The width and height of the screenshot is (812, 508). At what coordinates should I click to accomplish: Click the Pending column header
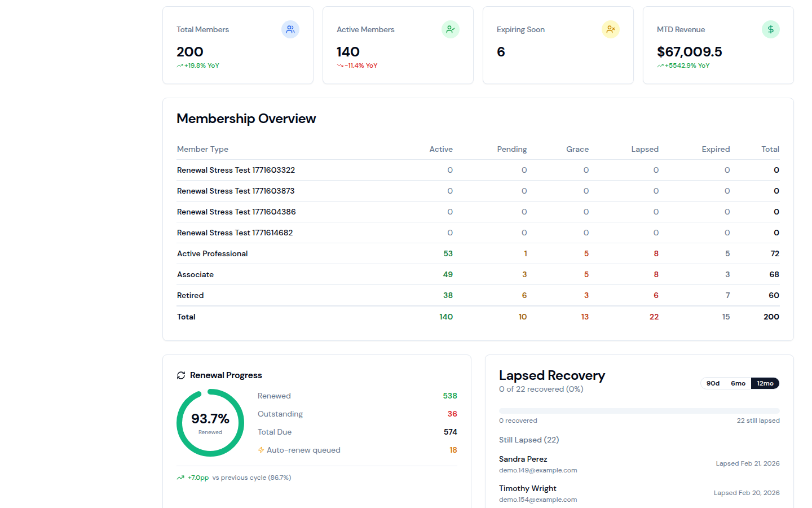[x=512, y=149]
